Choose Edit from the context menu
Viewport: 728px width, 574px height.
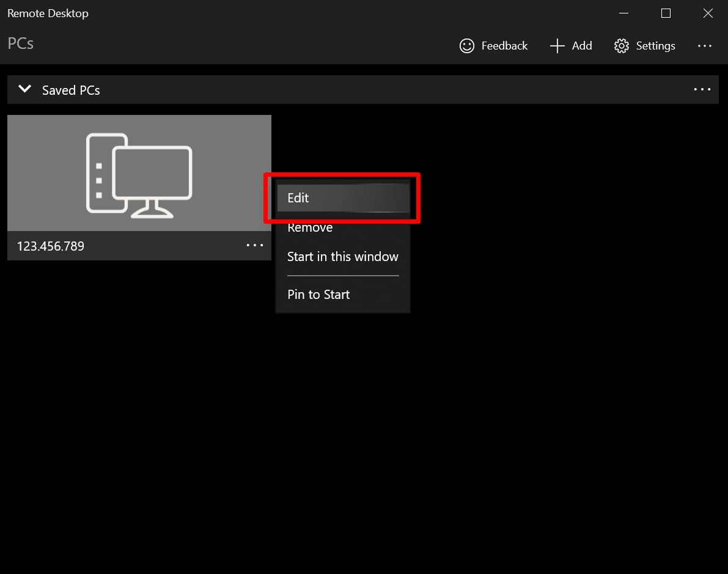click(343, 198)
